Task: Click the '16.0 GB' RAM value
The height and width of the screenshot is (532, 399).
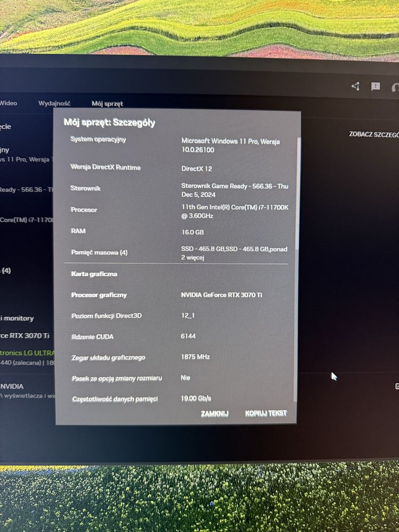Action: coord(193,232)
